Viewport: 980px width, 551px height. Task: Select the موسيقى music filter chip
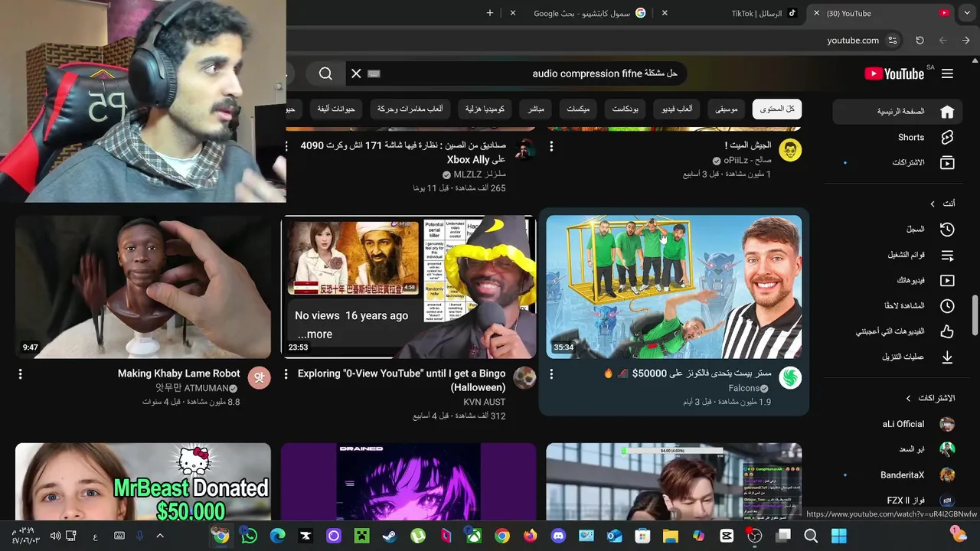point(727,109)
